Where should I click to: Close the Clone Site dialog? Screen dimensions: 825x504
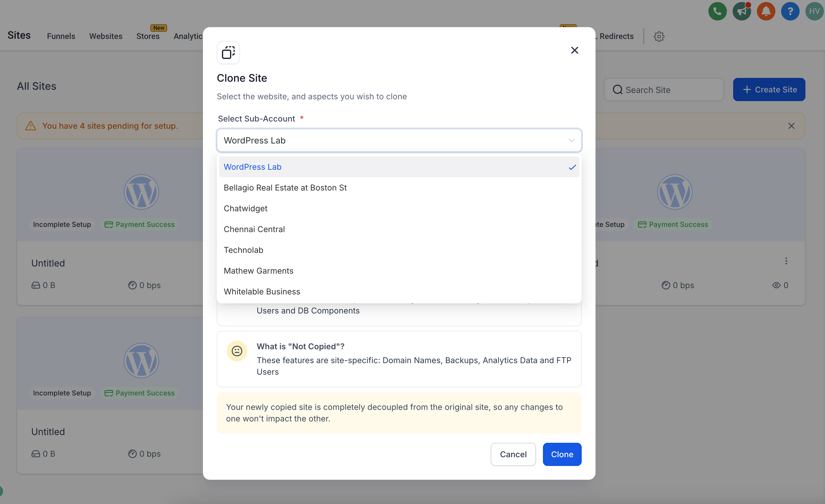pos(574,50)
